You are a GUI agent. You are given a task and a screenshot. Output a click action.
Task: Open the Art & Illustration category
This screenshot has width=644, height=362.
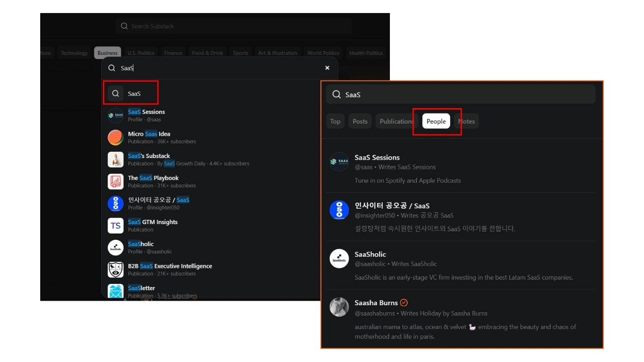[x=278, y=53]
